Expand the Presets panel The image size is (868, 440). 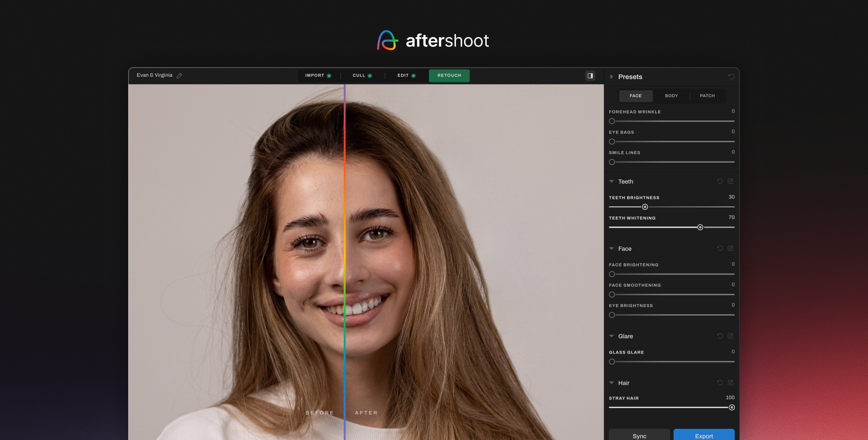point(612,77)
